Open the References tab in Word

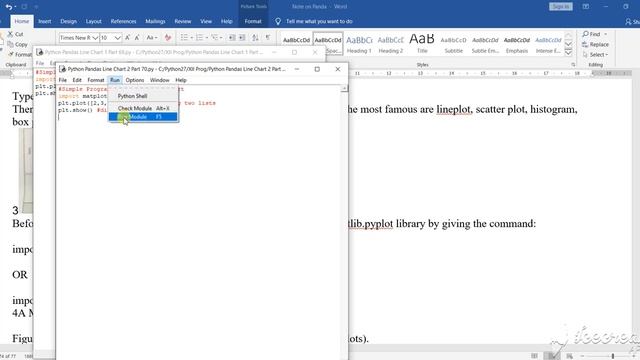pos(123,21)
